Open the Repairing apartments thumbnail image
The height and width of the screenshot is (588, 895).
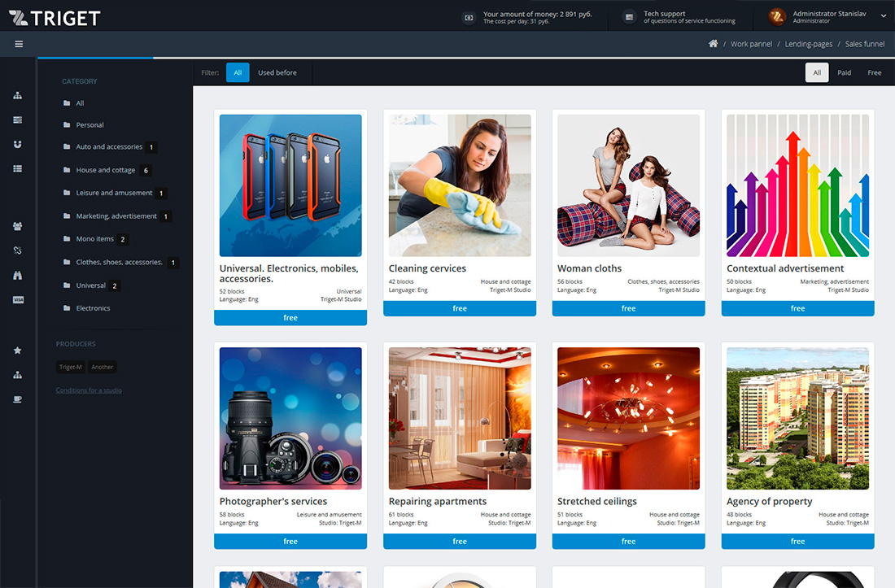tap(460, 419)
